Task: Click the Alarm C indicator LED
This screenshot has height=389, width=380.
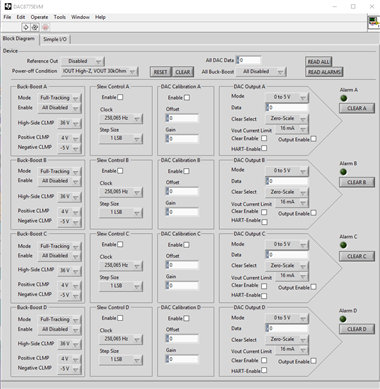Action: 343,245
